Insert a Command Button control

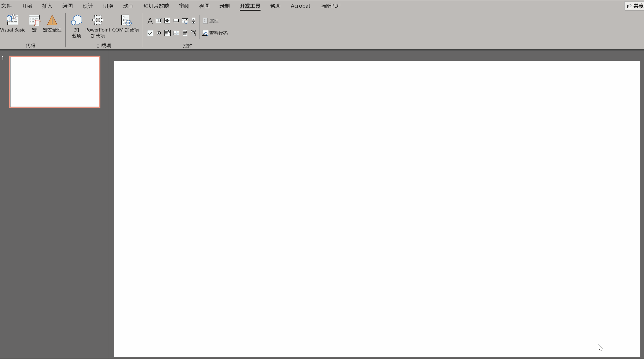pyautogui.click(x=176, y=21)
